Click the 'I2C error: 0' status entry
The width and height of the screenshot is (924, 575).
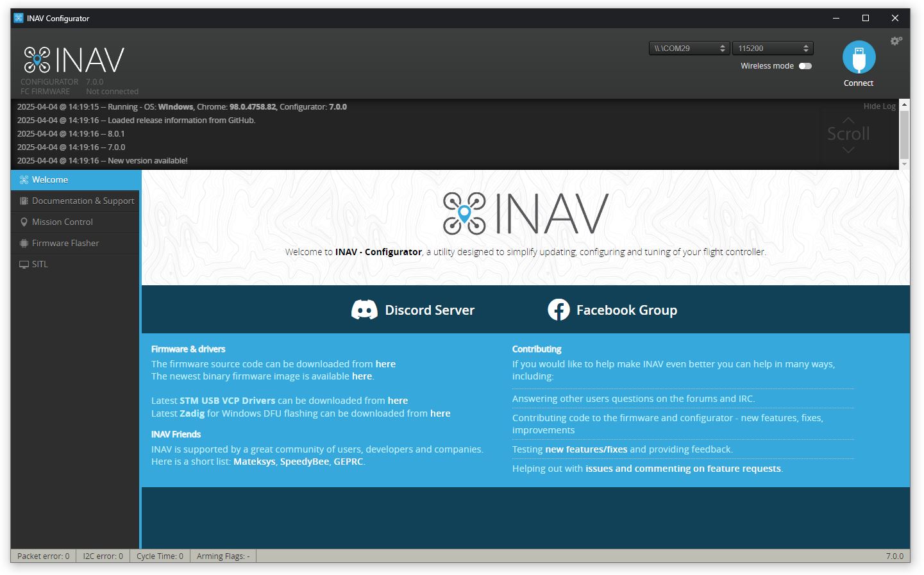[x=103, y=556]
